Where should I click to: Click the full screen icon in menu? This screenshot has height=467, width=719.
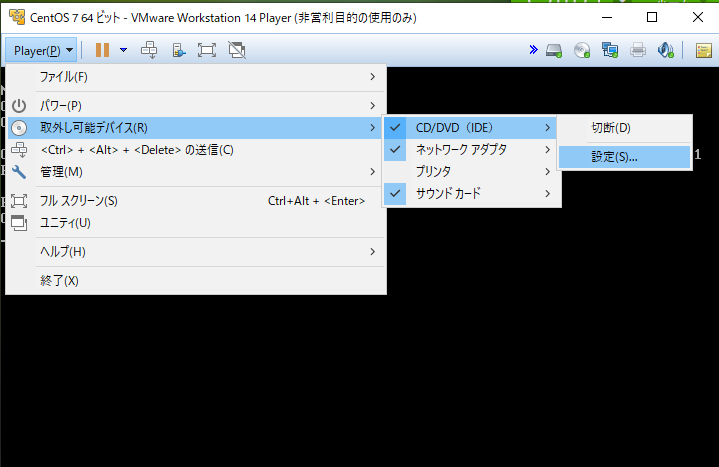click(x=19, y=201)
